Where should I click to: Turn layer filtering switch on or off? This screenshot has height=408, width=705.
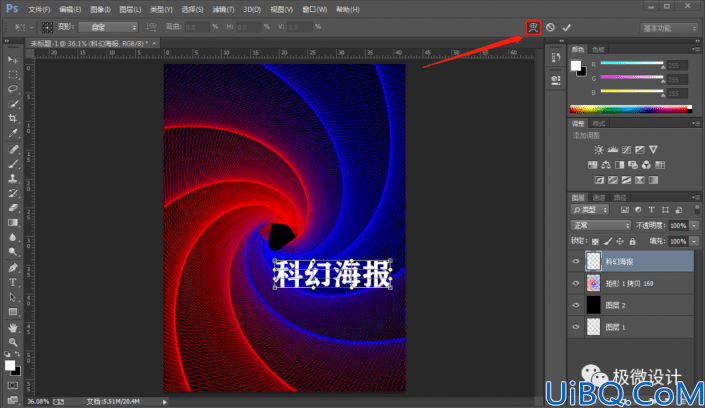(697, 210)
